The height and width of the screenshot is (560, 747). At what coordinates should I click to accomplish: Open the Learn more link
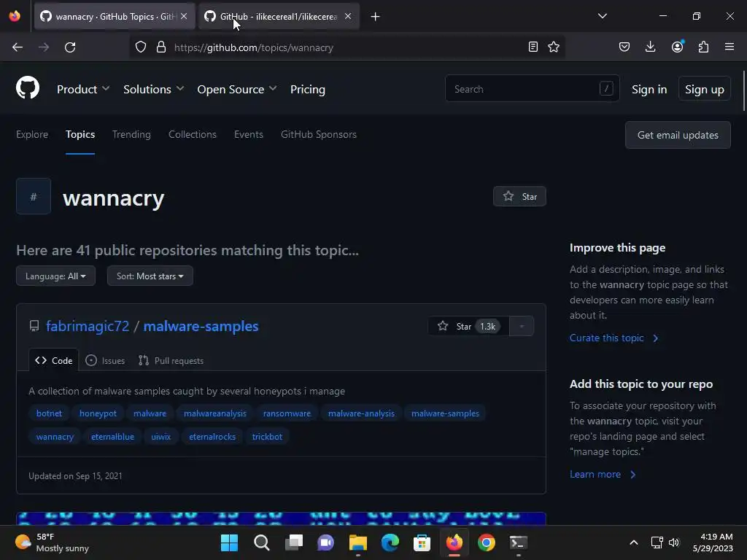[603, 474]
